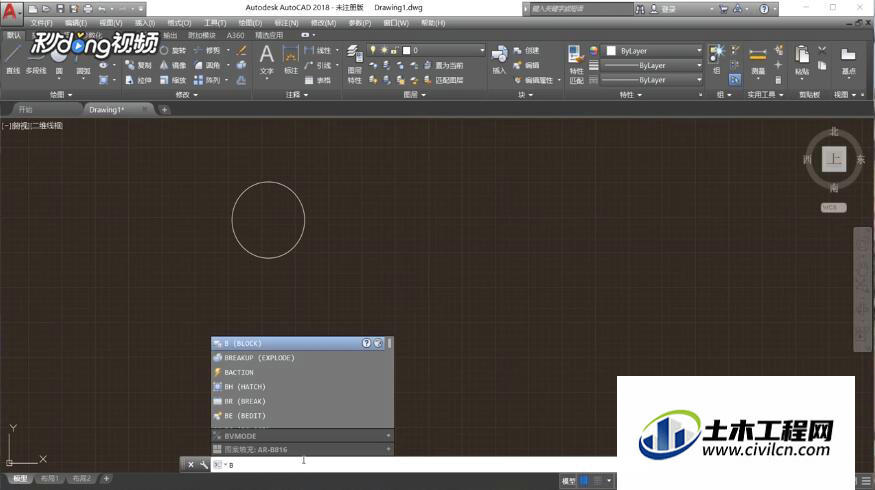Select B (BLOCK) command suggestion

point(299,343)
